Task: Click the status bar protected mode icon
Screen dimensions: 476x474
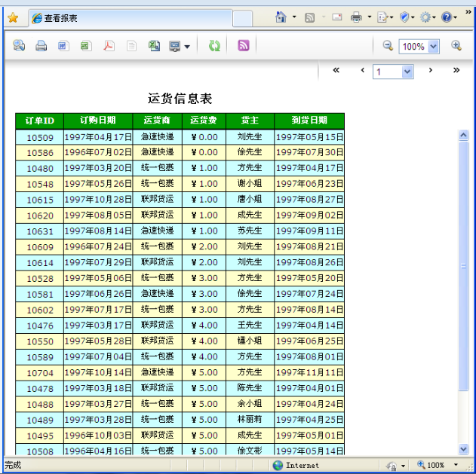Action: coord(392,466)
